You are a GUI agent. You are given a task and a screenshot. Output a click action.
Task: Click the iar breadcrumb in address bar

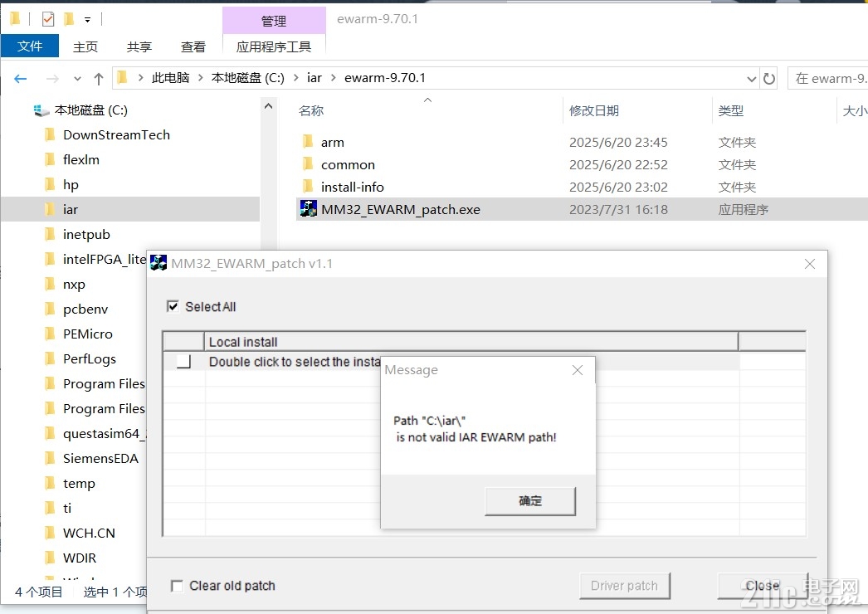(x=315, y=78)
